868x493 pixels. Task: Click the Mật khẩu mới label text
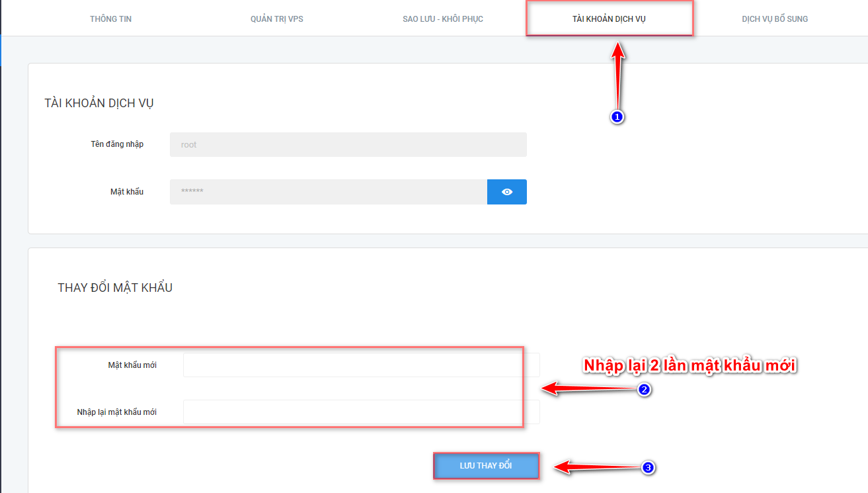pyautogui.click(x=132, y=365)
